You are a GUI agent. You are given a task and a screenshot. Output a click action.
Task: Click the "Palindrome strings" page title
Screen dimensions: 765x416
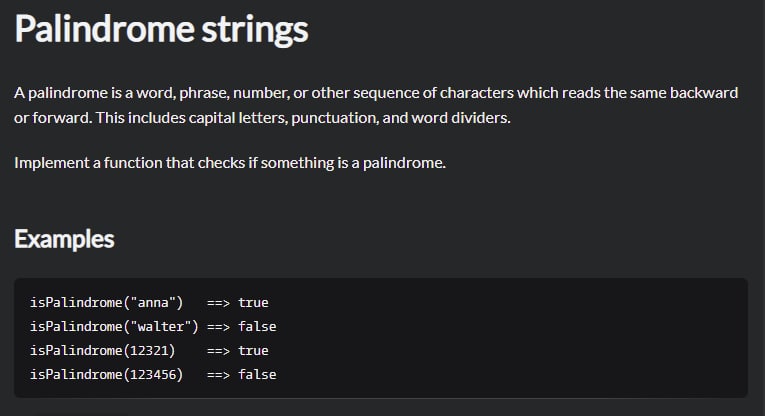point(161,29)
